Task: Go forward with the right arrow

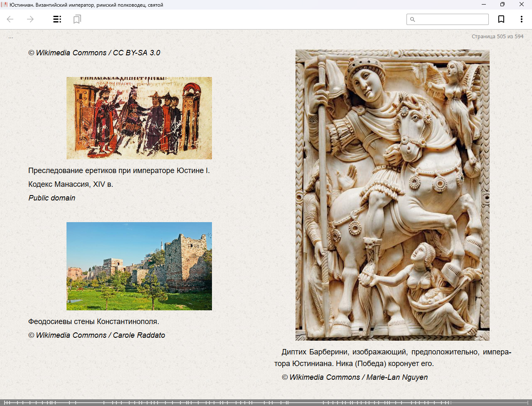Action: point(30,19)
